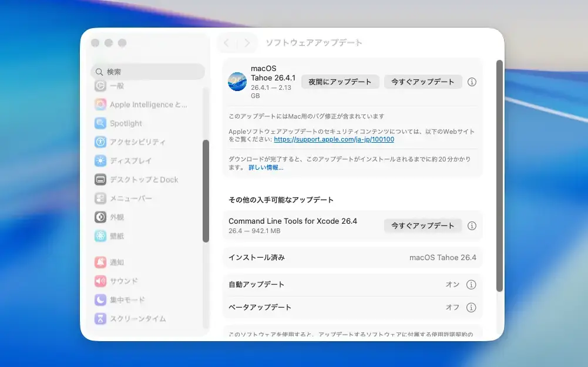Image resolution: width=588 pixels, height=367 pixels.
Task: Open the メニューバー settings icon
Action: [100, 198]
